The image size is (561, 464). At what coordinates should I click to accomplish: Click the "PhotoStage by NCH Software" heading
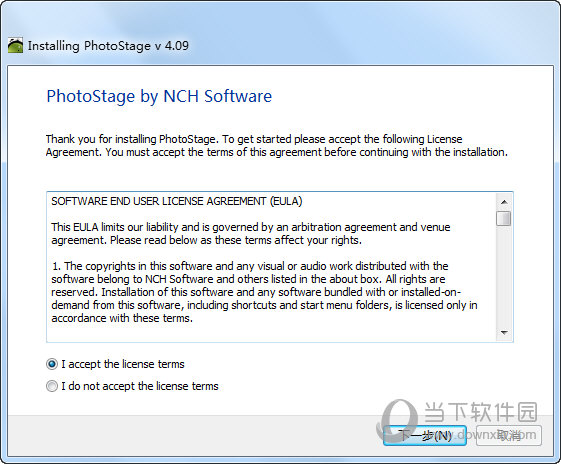(159, 97)
